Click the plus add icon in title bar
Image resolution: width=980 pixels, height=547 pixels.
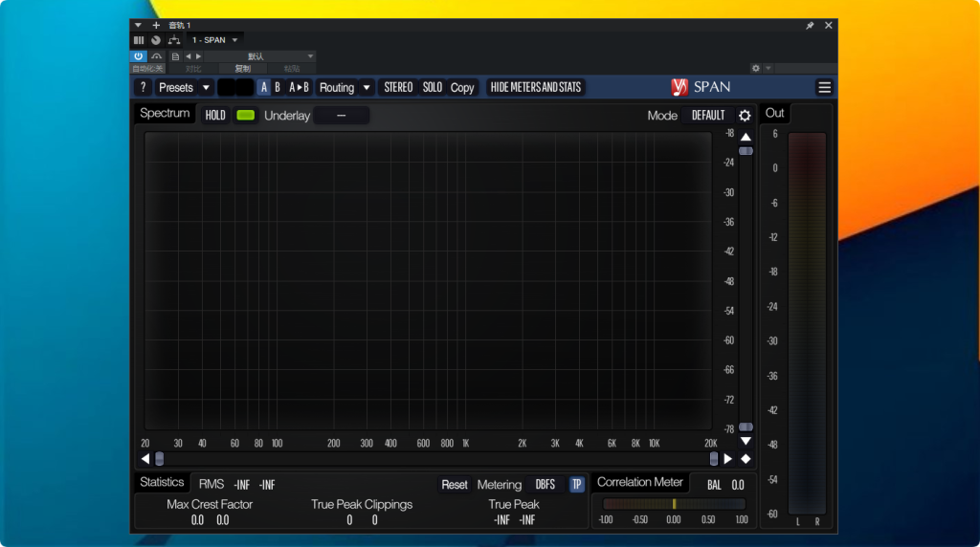(x=156, y=26)
